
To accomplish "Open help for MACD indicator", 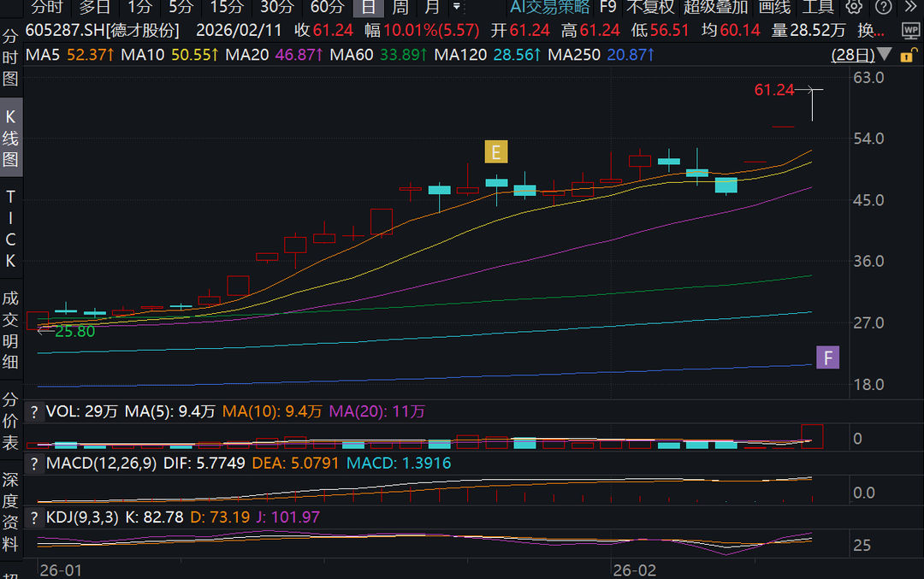I will click(34, 464).
